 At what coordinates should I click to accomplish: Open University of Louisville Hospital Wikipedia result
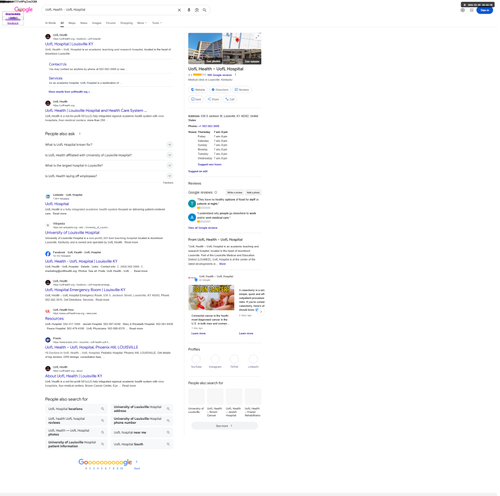click(72, 233)
